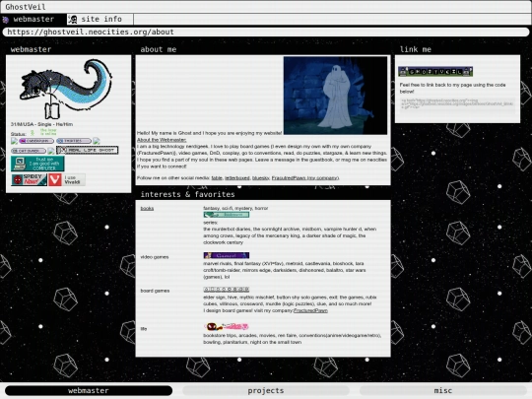
Task: Switch to the site info tab
Action: click(100, 20)
